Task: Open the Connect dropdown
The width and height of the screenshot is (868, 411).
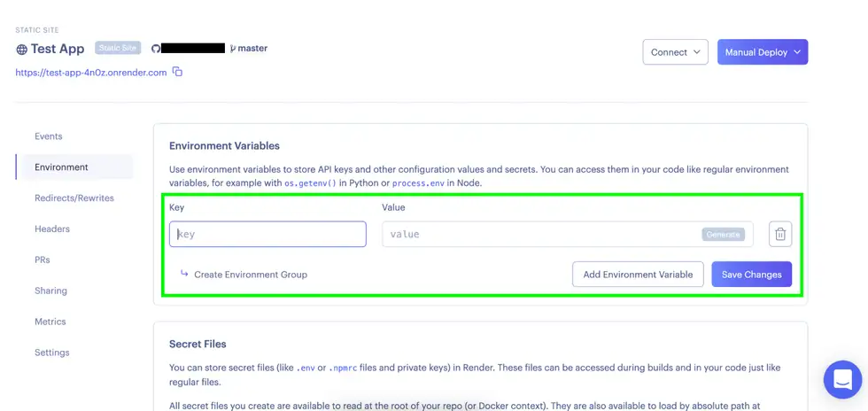Action: click(x=675, y=52)
